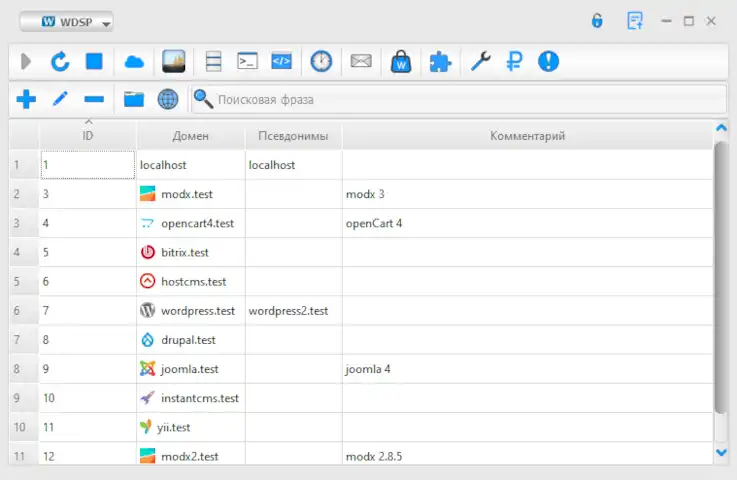
Task: Click the "joomla 4" comment cell
Action: tap(527, 369)
